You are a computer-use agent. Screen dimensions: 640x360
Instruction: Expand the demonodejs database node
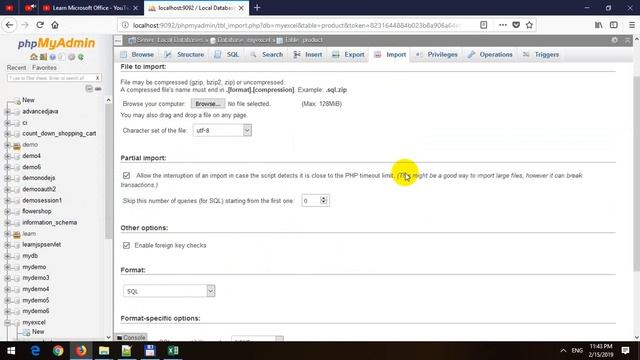[x=7, y=178]
